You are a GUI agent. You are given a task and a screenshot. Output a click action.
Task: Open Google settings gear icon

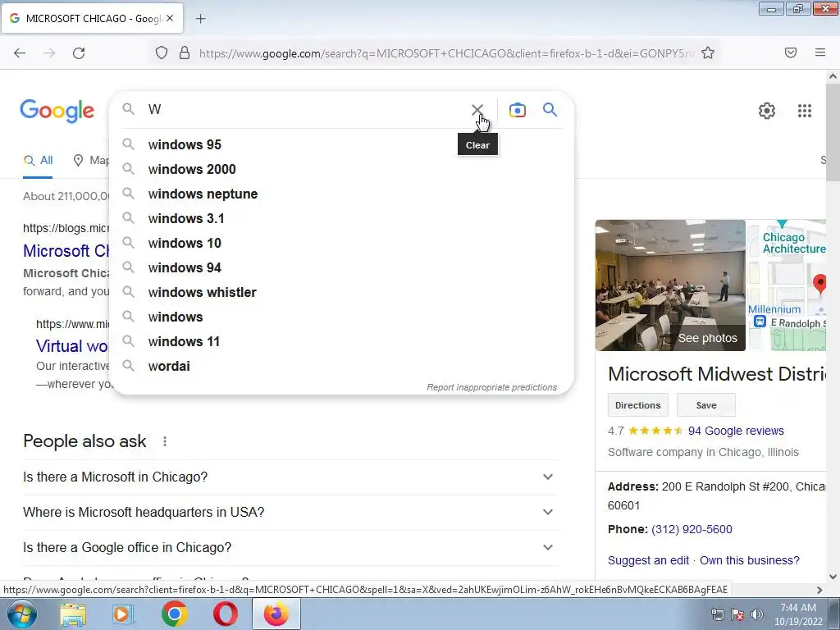click(x=767, y=111)
